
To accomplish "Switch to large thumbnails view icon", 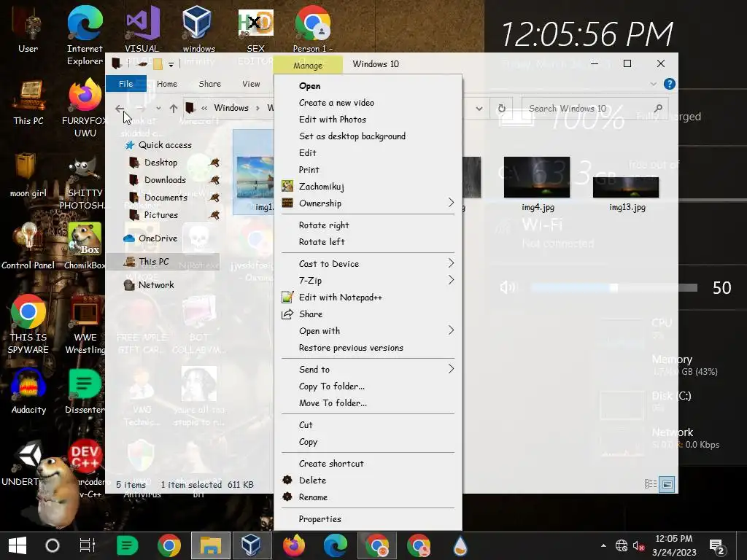I will coord(667,484).
